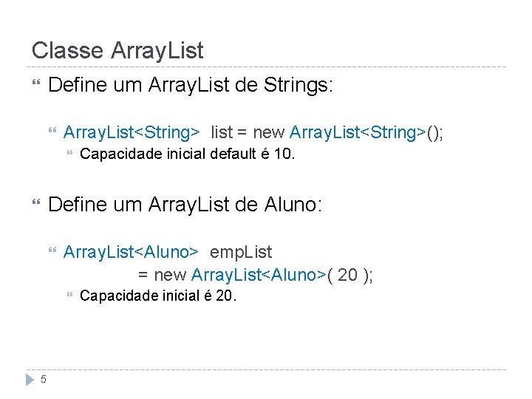Image resolution: width=532 pixels, height=399 pixels.
Task: Click the 'list = new' text in the declaration
Action: click(x=248, y=133)
